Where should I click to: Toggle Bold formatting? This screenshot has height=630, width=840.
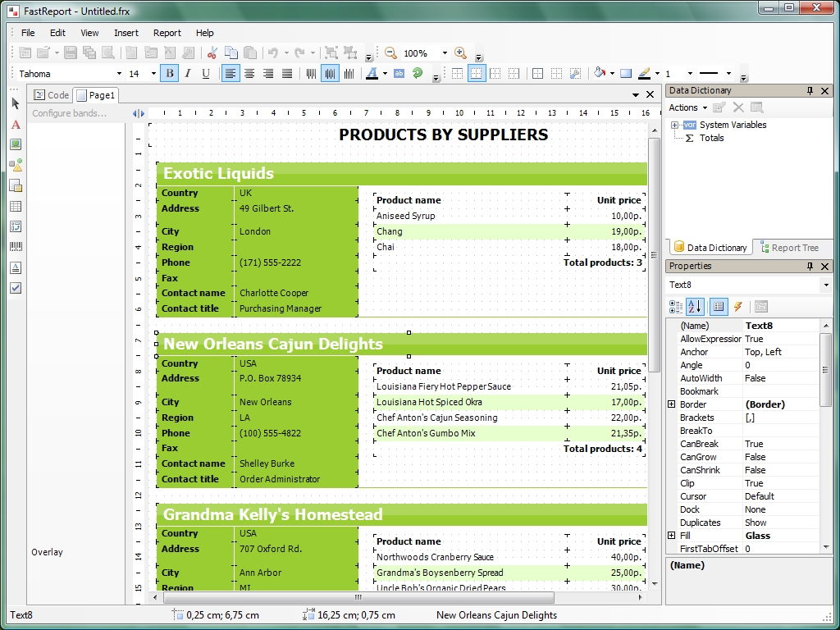coord(170,73)
